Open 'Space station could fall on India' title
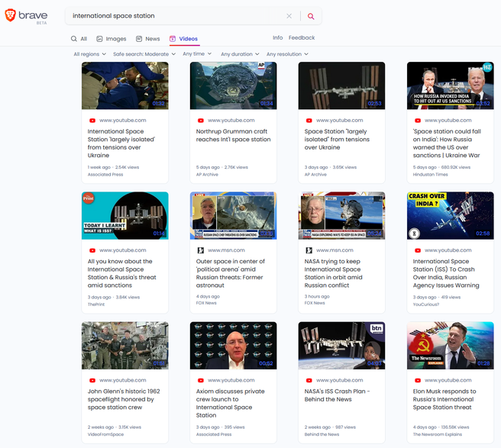 pyautogui.click(x=447, y=143)
